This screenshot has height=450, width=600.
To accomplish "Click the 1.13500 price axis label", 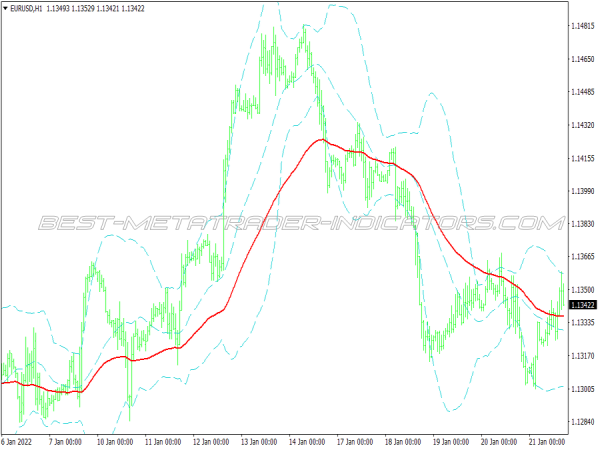I will (583, 290).
